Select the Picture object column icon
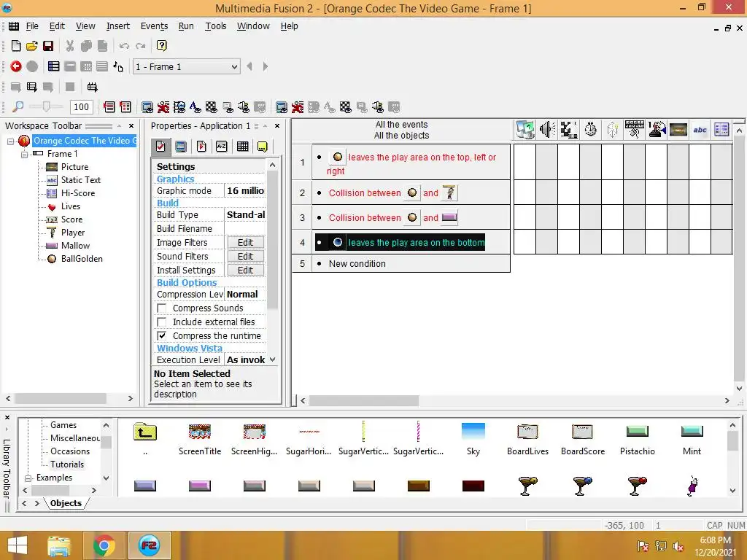Image resolution: width=747 pixels, height=560 pixels. [x=678, y=130]
